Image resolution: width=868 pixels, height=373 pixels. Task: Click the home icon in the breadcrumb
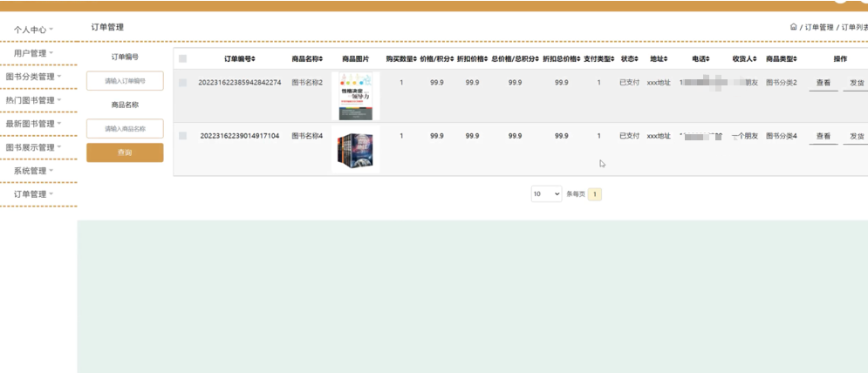pos(793,27)
